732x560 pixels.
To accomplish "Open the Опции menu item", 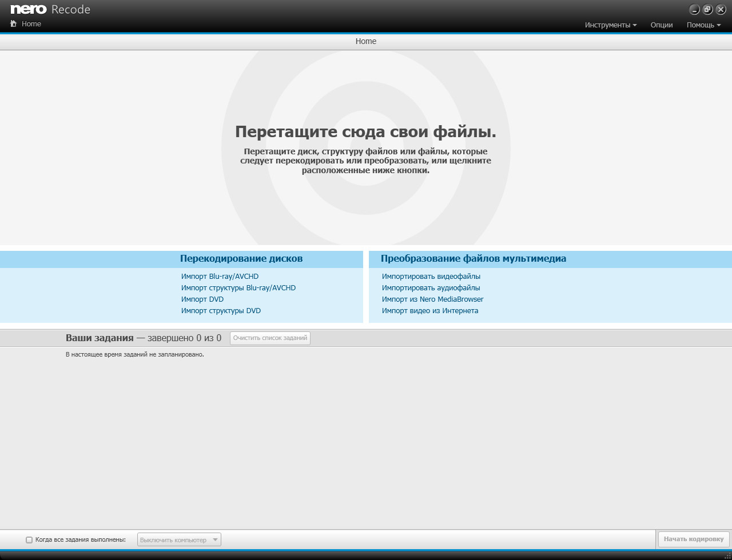I will (x=662, y=25).
